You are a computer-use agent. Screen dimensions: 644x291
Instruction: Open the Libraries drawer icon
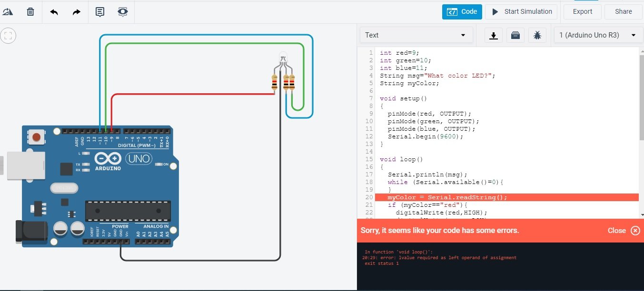515,35
